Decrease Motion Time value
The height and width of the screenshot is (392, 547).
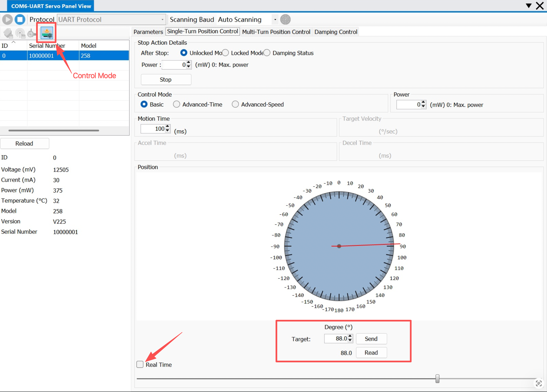point(168,131)
